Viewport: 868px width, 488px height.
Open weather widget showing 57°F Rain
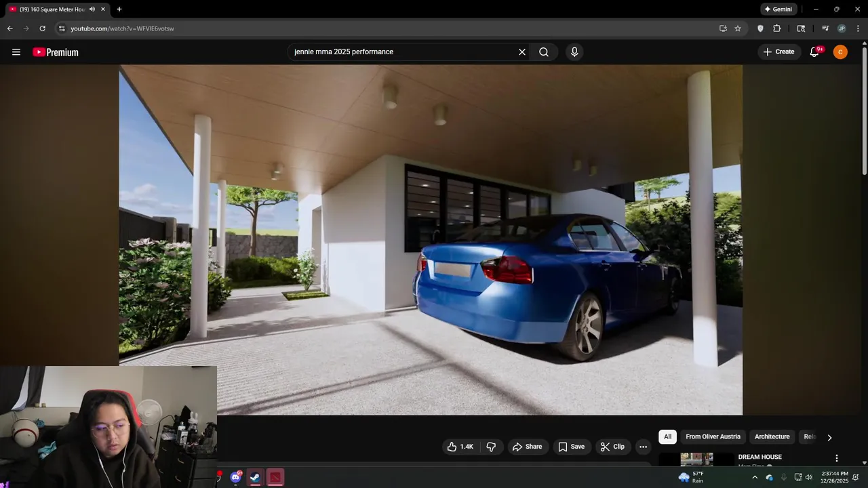[x=691, y=477]
